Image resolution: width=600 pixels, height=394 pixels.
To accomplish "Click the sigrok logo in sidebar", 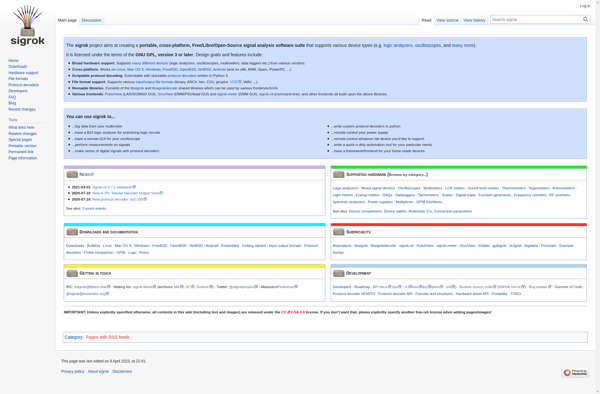I will pos(28,25).
